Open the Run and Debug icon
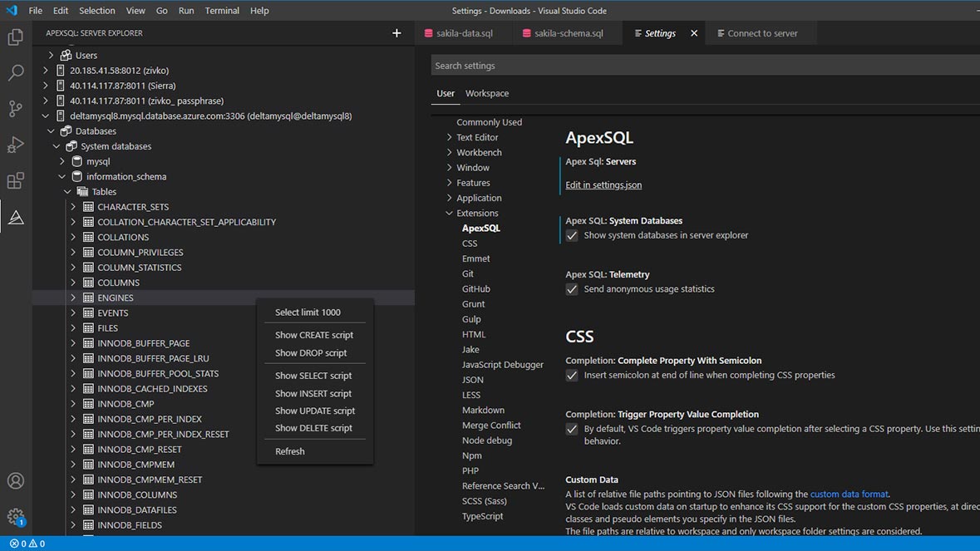 (x=13, y=145)
